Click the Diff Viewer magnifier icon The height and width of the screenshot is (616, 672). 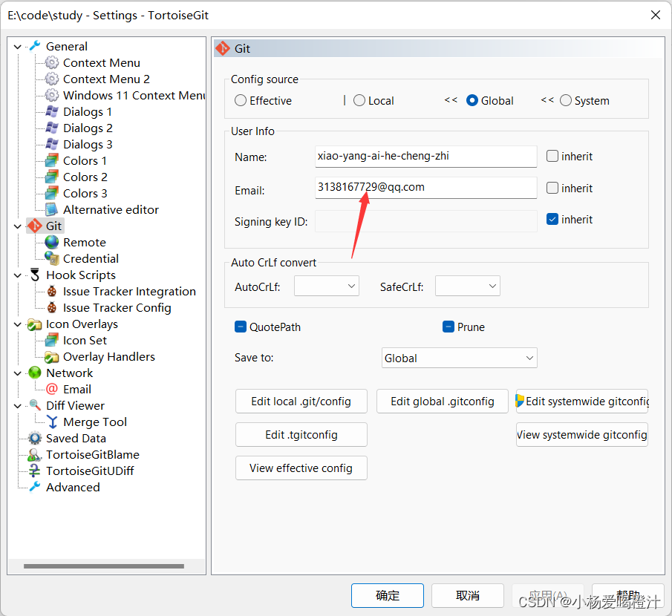click(35, 405)
